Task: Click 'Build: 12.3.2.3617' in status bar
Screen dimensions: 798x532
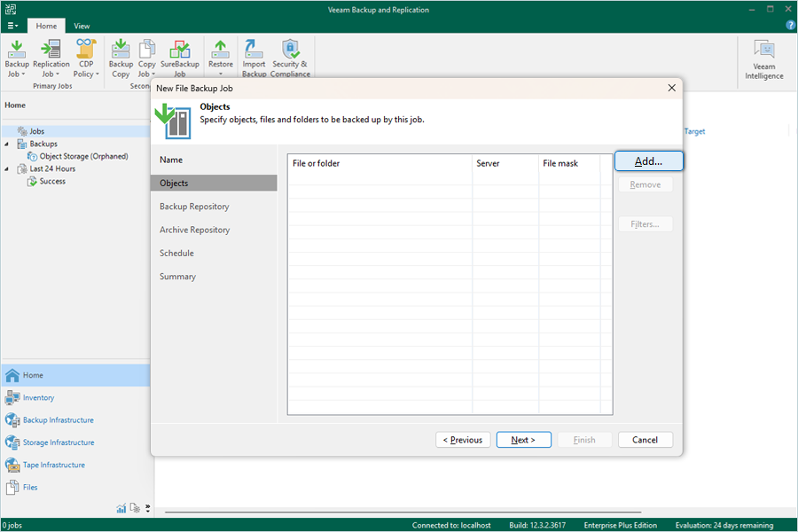Action: coord(537,526)
